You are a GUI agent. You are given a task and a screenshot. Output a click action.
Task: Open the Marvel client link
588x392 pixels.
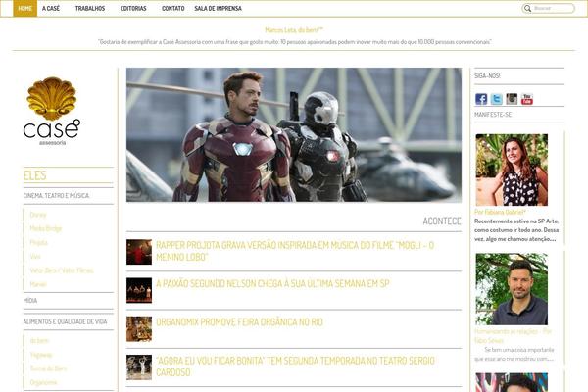[38, 284]
